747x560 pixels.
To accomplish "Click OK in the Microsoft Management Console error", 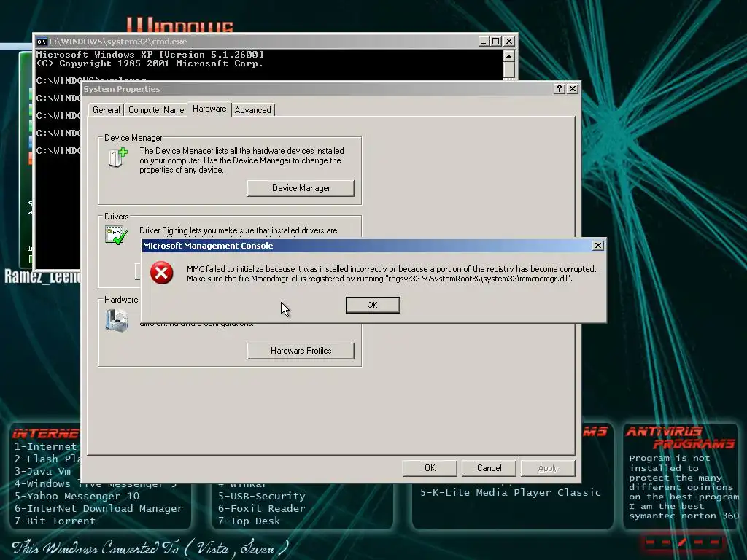I will click(x=373, y=305).
